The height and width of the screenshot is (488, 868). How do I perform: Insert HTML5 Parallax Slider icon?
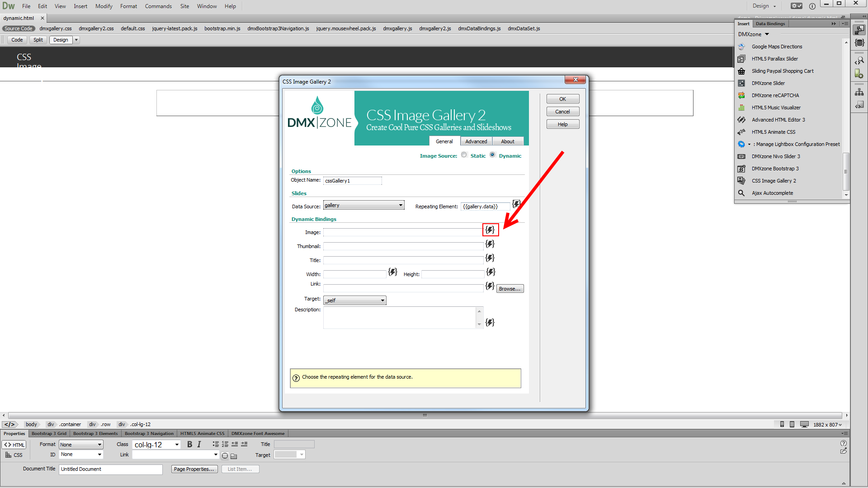pos(741,59)
